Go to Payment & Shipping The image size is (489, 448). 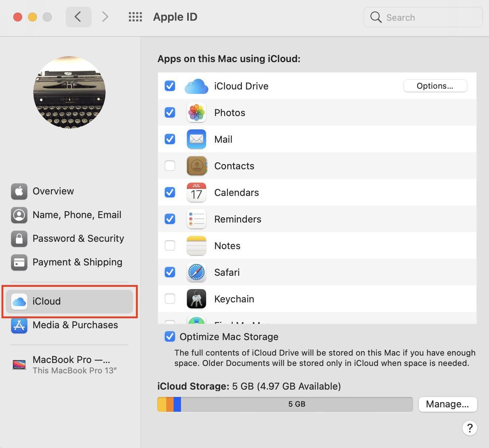tap(69, 262)
